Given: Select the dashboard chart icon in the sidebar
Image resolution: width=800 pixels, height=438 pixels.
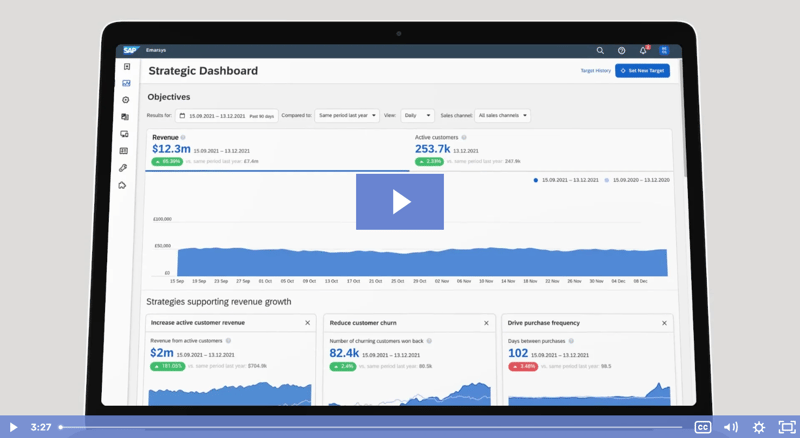Looking at the screenshot, I should 125,83.
